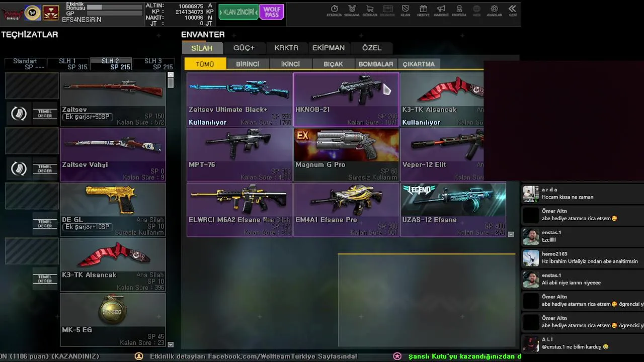
Task: Click the red rank emblem icon
Action: click(50, 13)
